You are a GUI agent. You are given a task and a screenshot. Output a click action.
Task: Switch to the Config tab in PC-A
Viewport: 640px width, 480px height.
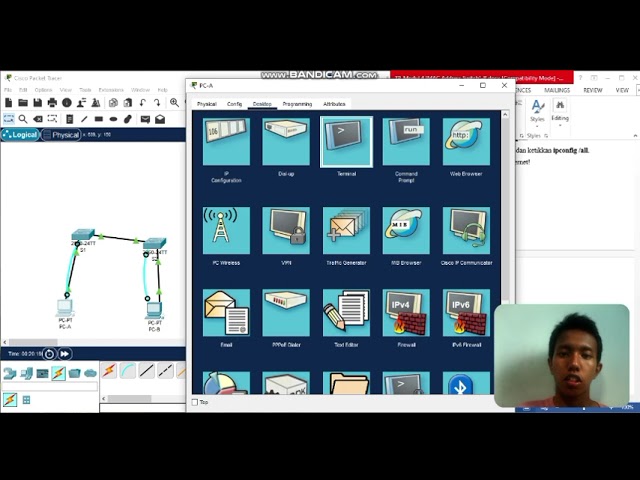tap(234, 104)
